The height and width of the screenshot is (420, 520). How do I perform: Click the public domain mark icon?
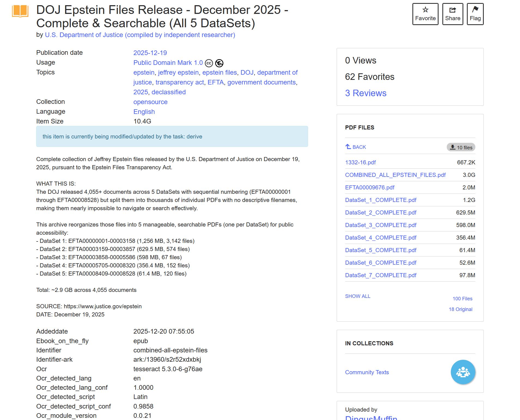(219, 63)
